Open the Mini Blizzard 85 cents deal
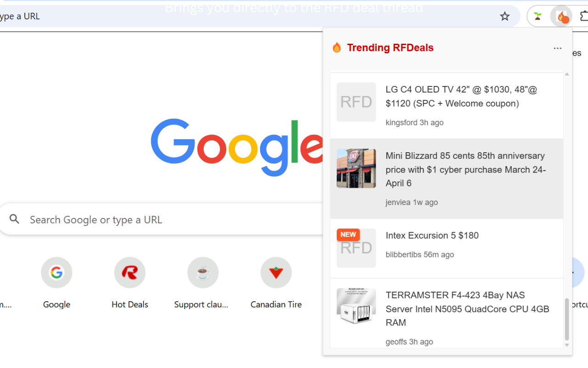588x368 pixels. [x=447, y=178]
